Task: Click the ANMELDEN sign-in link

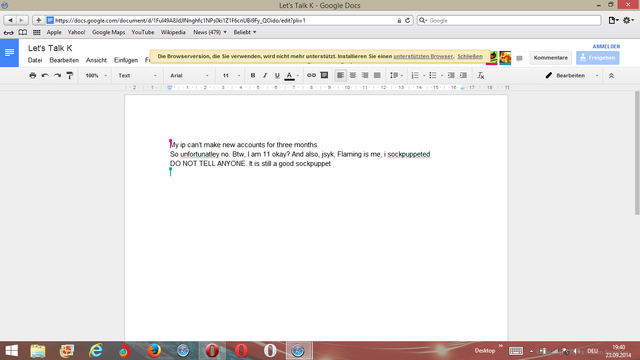Action: (606, 47)
